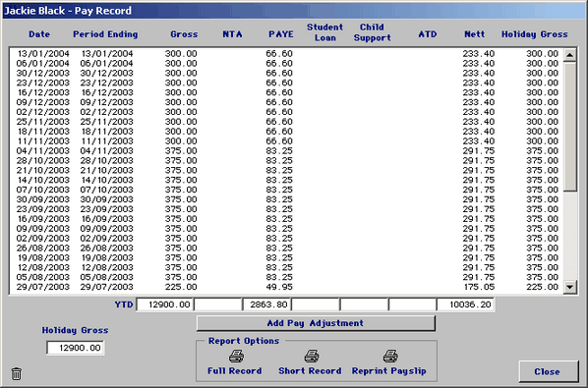Select the 13/01/2004 pay record date

click(x=43, y=54)
